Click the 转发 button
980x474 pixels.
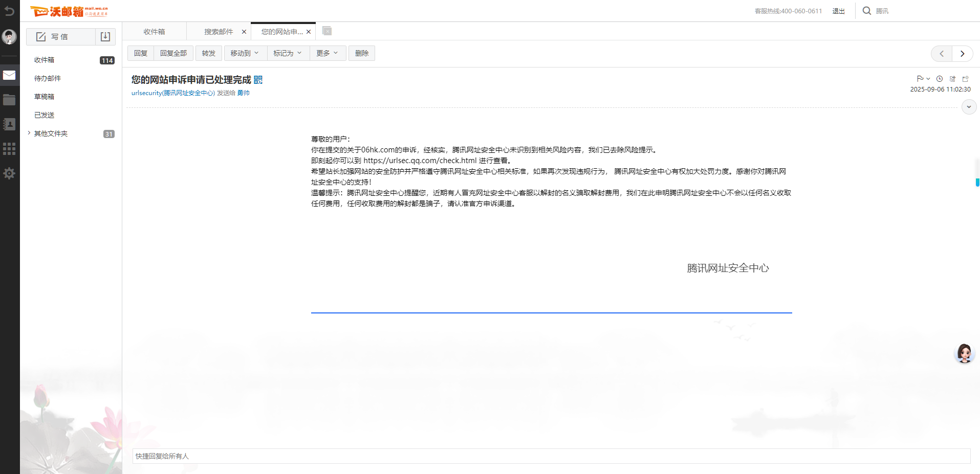[x=209, y=53]
